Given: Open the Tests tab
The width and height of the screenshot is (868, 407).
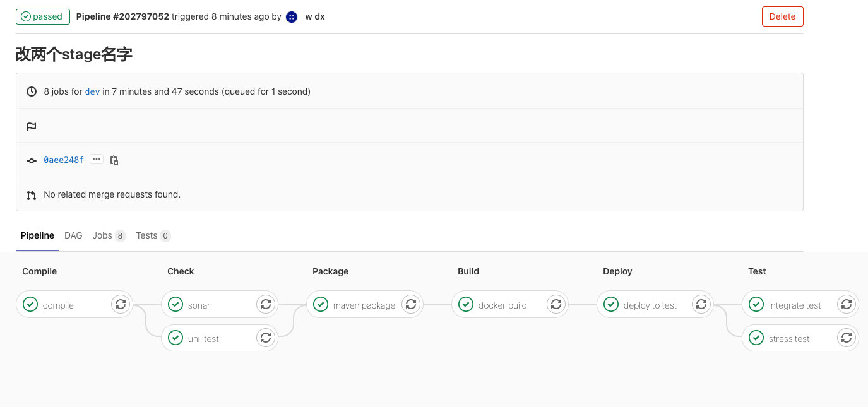Looking at the screenshot, I should point(153,235).
